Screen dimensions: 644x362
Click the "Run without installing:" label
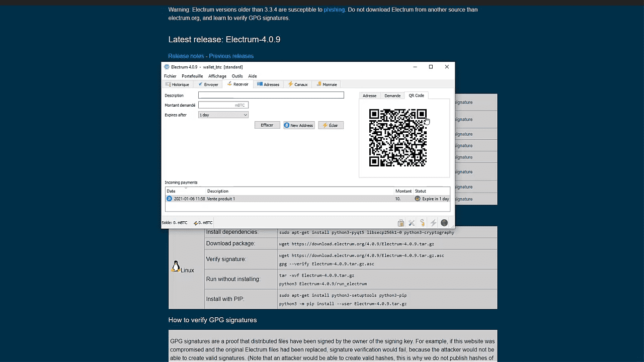233,279
